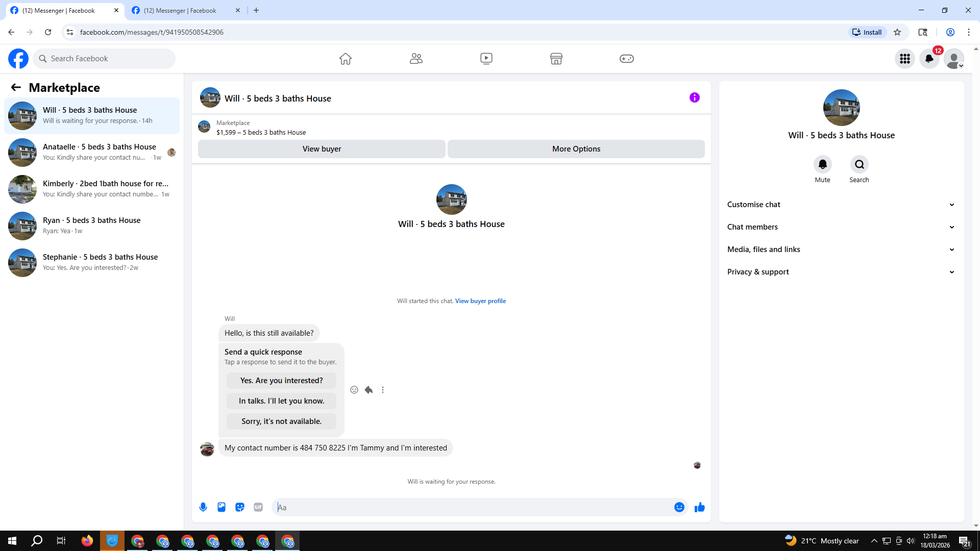Focus the Search Facebook field
The height and width of the screenshot is (551, 980).
click(x=104, y=59)
